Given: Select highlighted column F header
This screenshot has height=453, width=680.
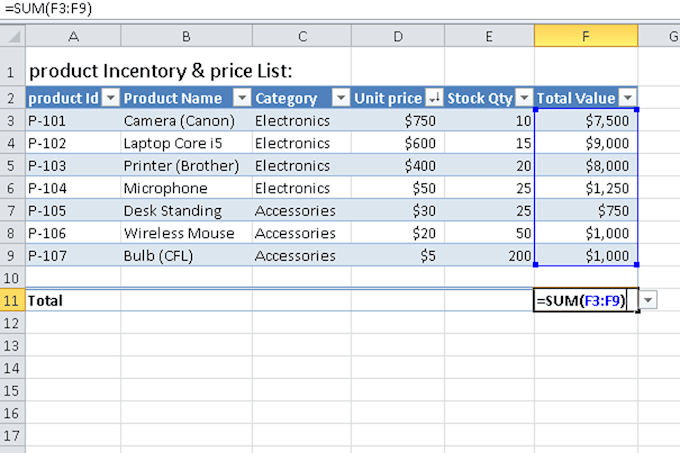Looking at the screenshot, I should tap(586, 36).
